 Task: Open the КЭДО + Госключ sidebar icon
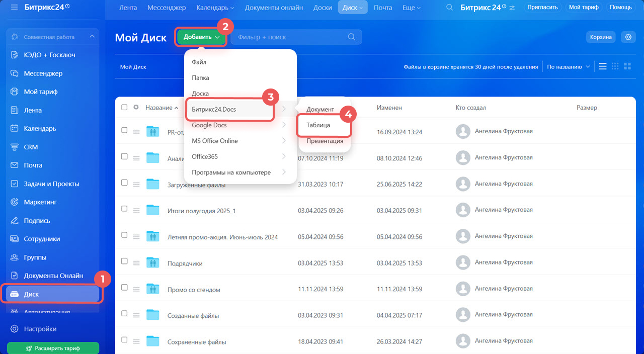click(15, 55)
